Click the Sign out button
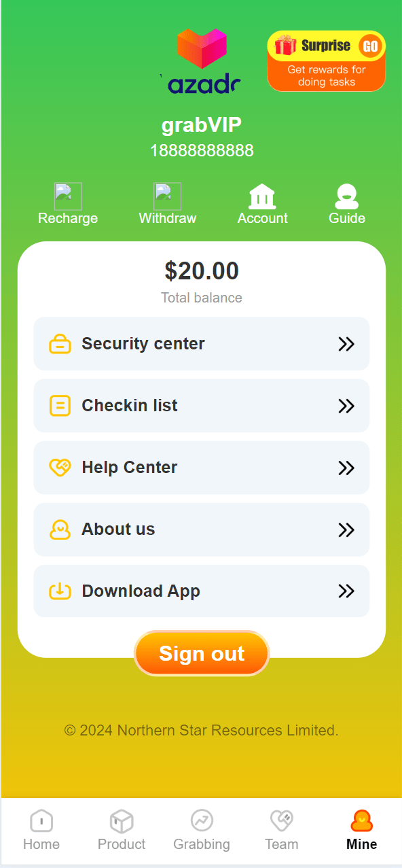This screenshot has height=868, width=402. point(202,653)
